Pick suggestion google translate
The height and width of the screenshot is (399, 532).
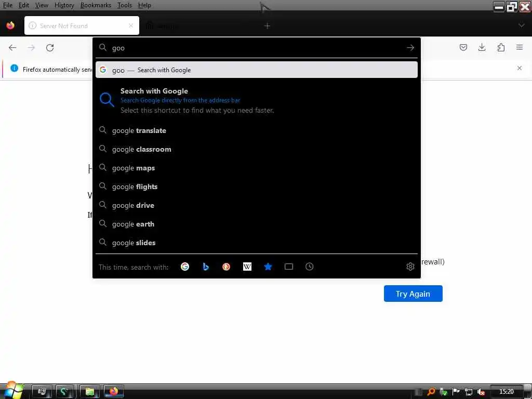pyautogui.click(x=257, y=130)
